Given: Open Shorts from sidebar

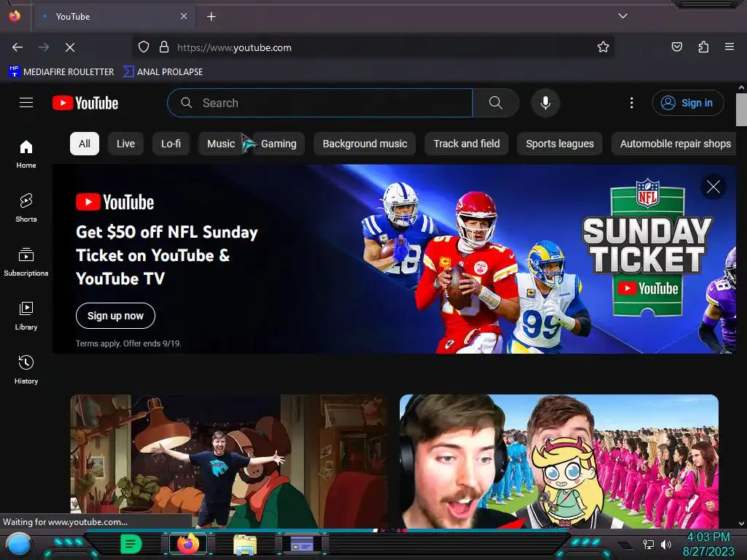Looking at the screenshot, I should point(26,208).
